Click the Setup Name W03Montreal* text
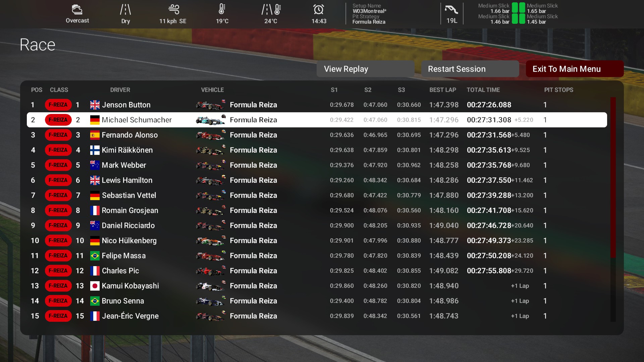Viewport: 644px width, 362px height. (x=369, y=11)
